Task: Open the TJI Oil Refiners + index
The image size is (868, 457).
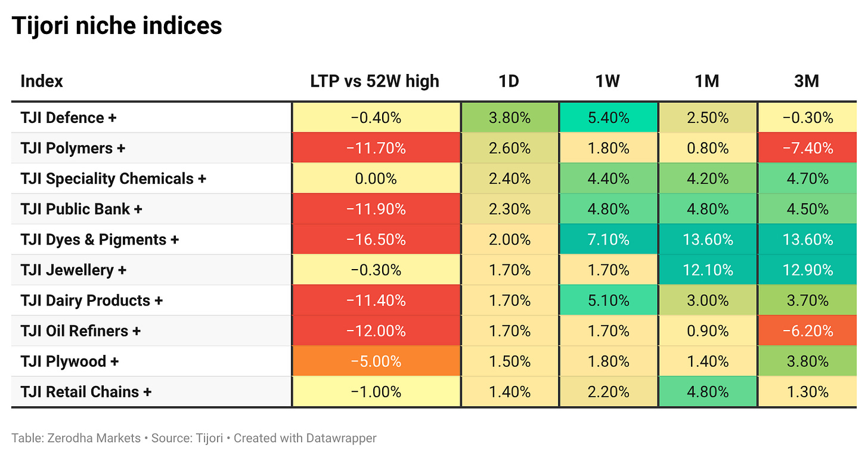Action: click(x=80, y=331)
